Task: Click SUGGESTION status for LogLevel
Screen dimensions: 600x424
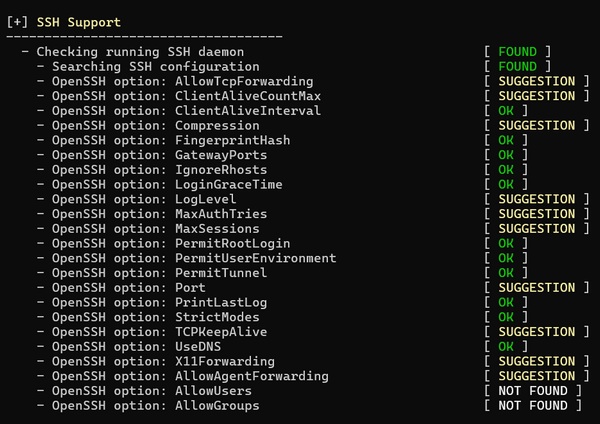Action: pos(536,199)
